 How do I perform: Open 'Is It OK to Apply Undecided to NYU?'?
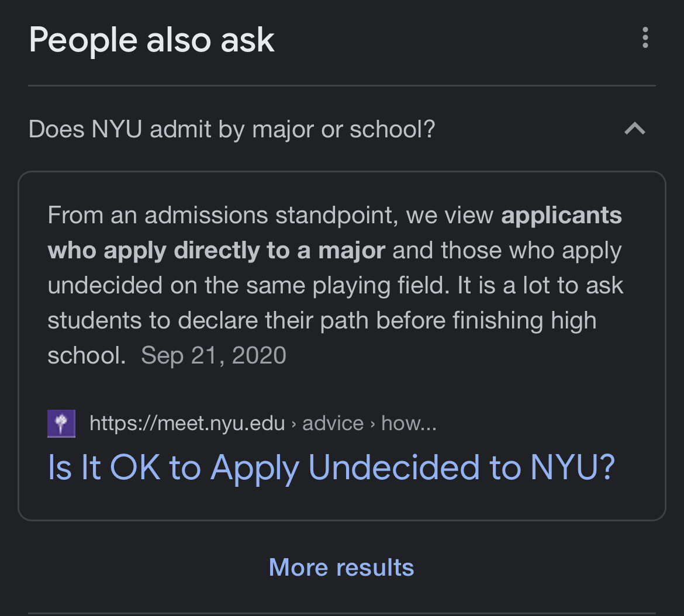click(331, 468)
